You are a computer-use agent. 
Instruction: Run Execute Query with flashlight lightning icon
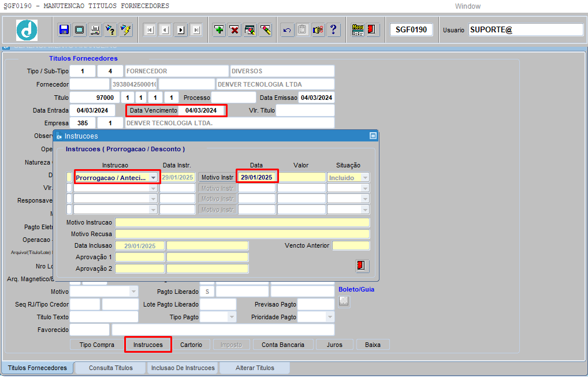pyautogui.click(x=126, y=30)
